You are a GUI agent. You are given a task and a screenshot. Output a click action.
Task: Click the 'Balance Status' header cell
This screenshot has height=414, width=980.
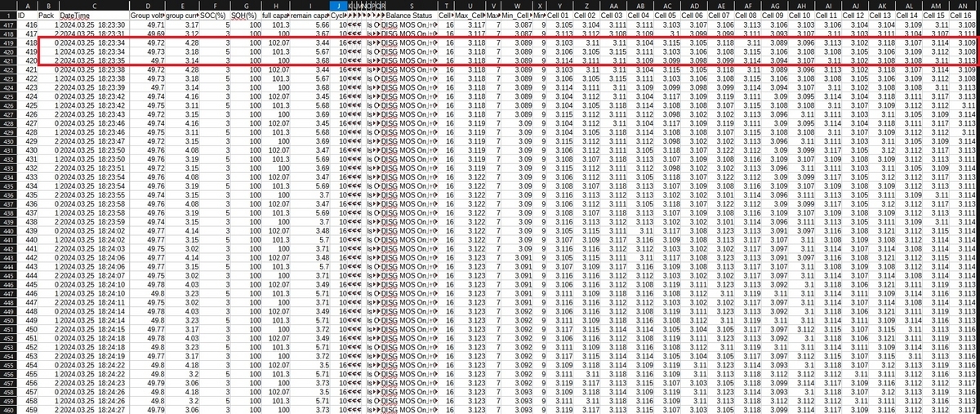[x=412, y=16]
